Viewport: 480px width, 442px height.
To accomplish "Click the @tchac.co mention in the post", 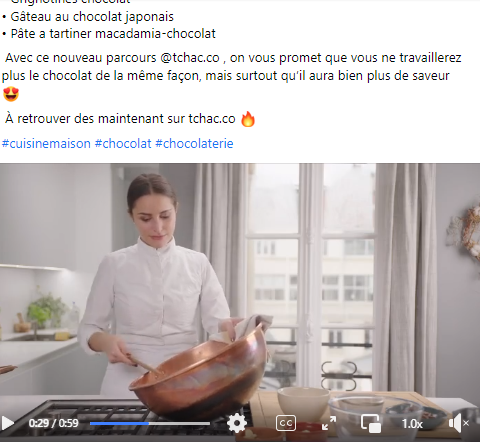I will [x=190, y=58].
